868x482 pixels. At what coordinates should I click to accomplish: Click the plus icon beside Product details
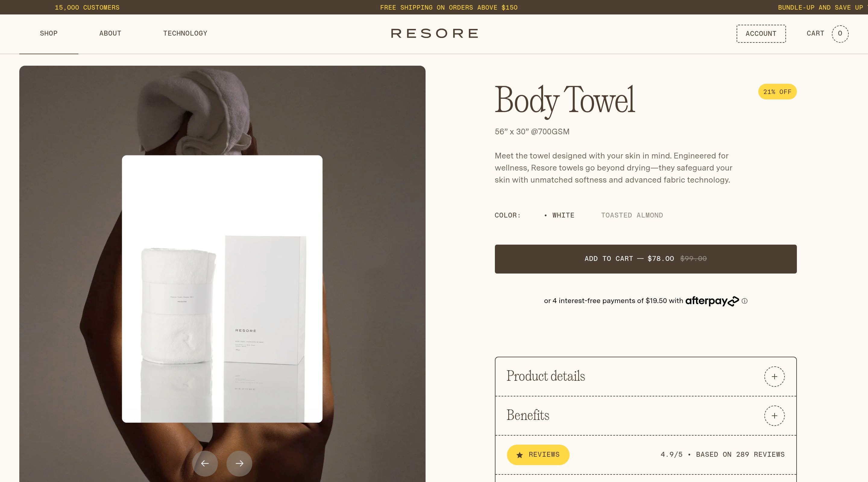[x=774, y=377]
